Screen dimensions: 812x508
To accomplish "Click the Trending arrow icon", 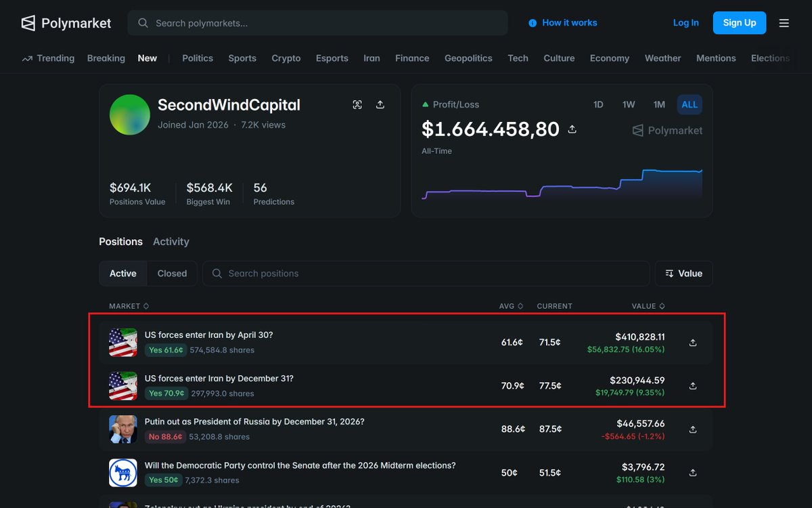I will point(27,59).
